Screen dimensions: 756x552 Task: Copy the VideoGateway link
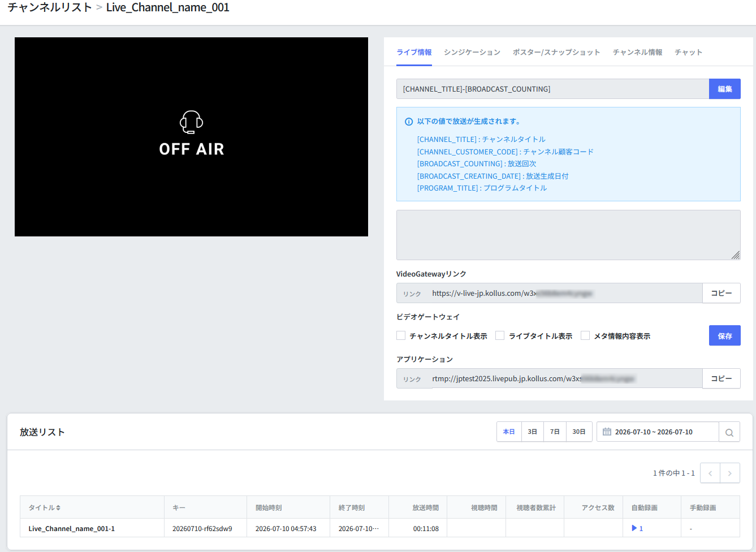click(722, 293)
